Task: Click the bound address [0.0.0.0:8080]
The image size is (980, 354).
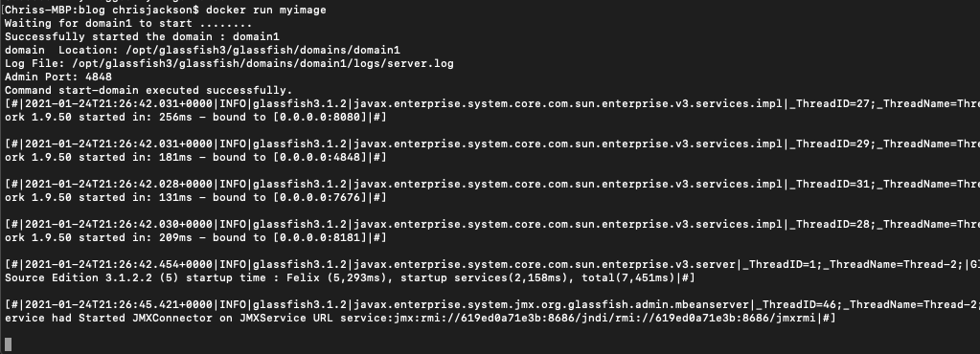Action: [x=317, y=117]
